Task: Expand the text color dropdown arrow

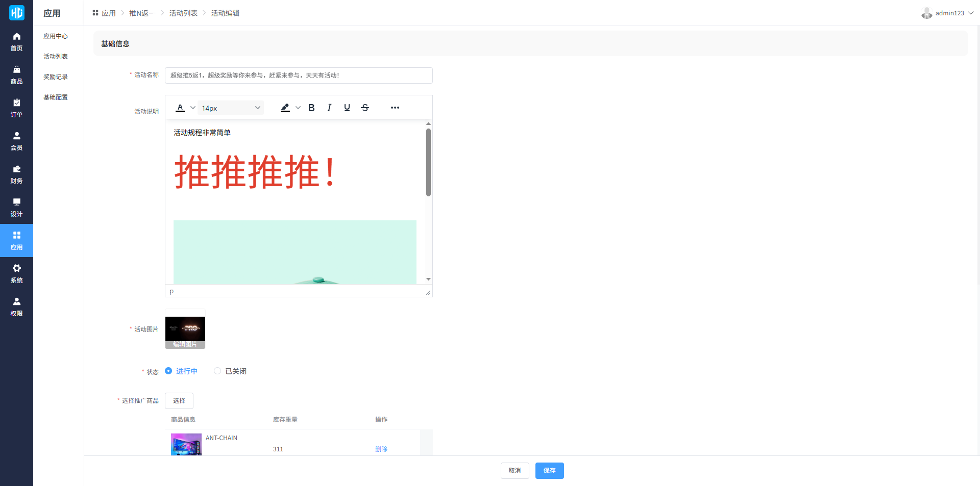Action: (x=192, y=108)
